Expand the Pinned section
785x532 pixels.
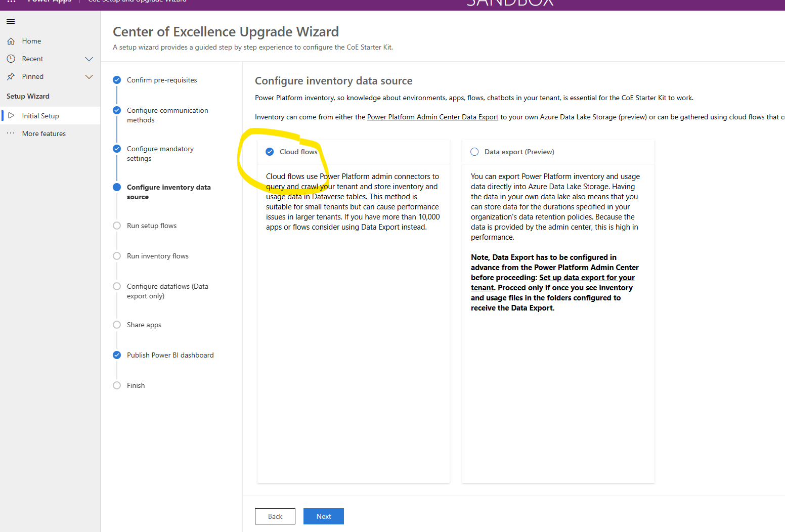pyautogui.click(x=89, y=76)
